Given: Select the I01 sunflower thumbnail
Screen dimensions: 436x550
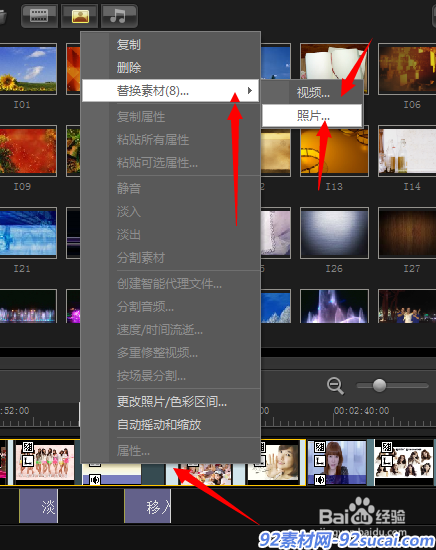Looking at the screenshot, I should pyautogui.click(x=28, y=69).
